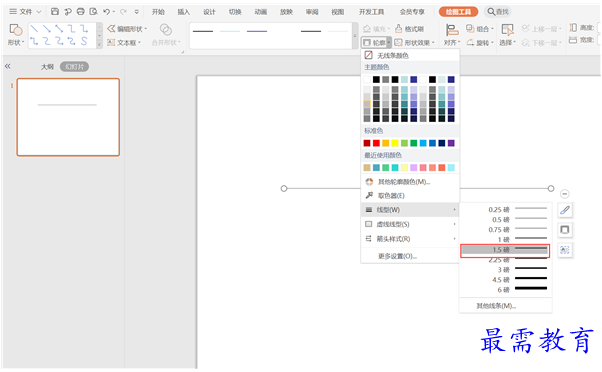Switch to 动画 Animation tab
602x372 pixels.
(261, 12)
